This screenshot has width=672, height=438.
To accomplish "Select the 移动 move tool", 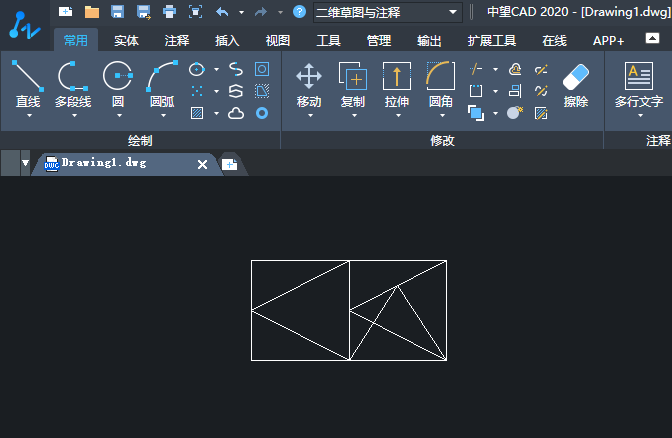I will click(309, 84).
